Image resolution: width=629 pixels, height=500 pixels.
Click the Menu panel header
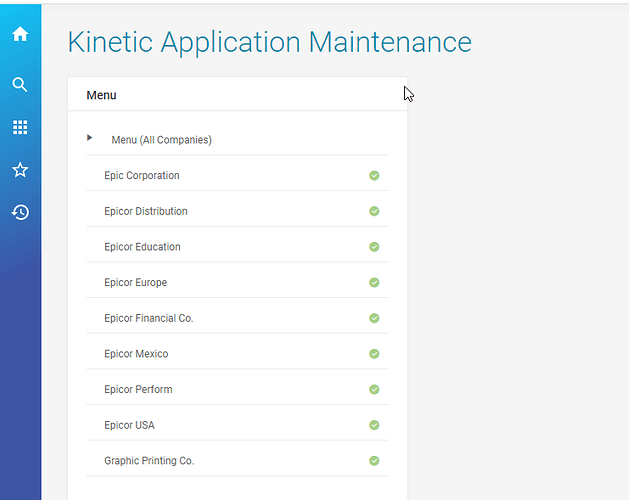[237, 95]
